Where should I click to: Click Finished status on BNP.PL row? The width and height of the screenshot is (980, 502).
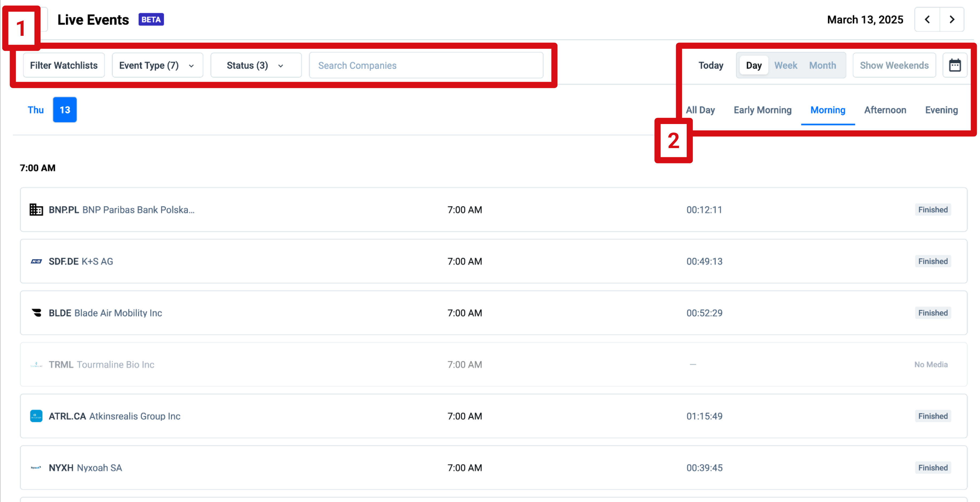pyautogui.click(x=933, y=210)
